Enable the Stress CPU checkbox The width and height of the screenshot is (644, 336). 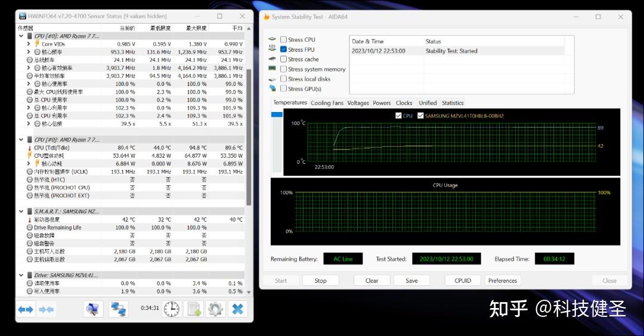point(283,39)
